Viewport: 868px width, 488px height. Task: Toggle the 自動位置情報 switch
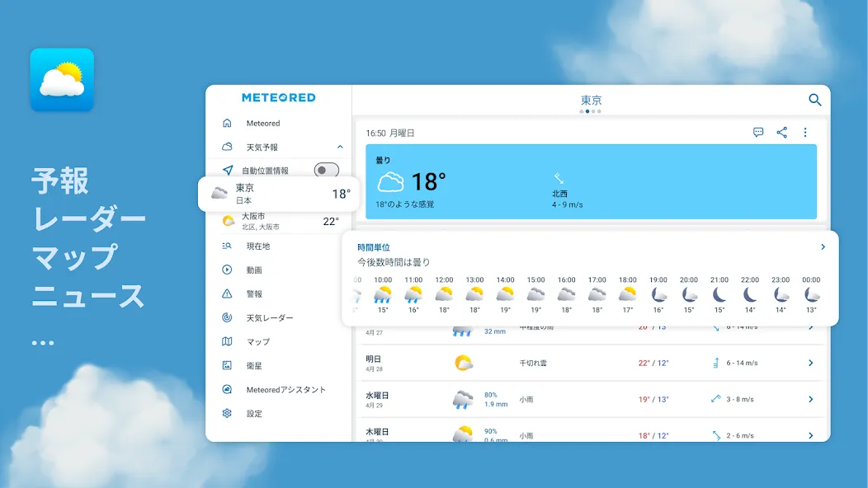coord(326,171)
